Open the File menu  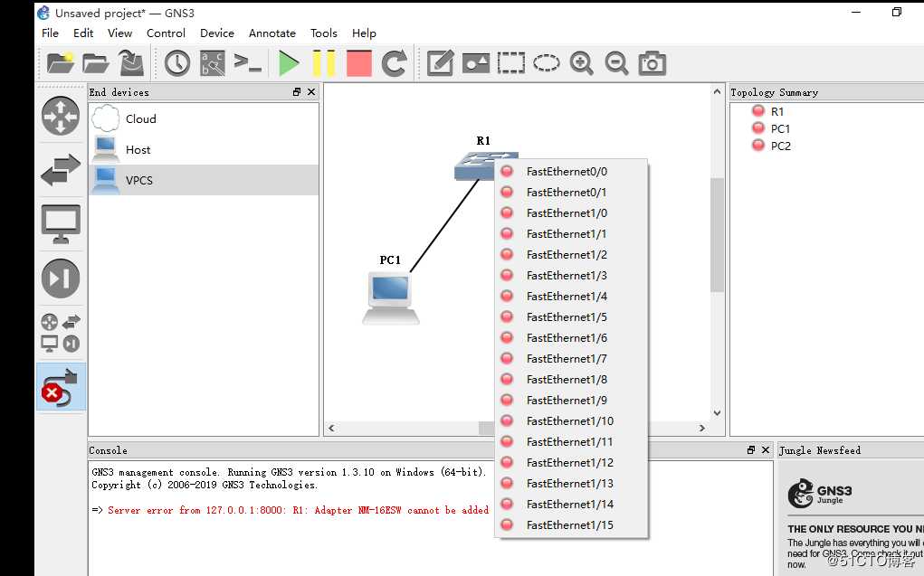(x=50, y=33)
